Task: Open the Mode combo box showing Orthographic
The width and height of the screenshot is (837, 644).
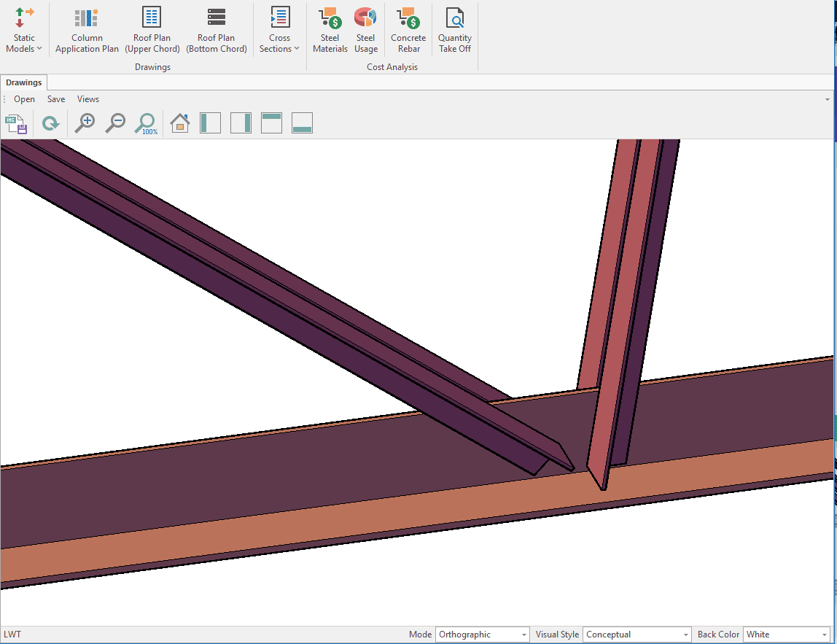Action: coord(482,635)
